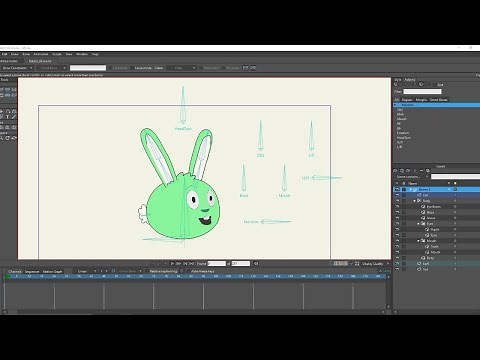Click the Color button in the options bar
480x360 pixels.
(x=159, y=68)
